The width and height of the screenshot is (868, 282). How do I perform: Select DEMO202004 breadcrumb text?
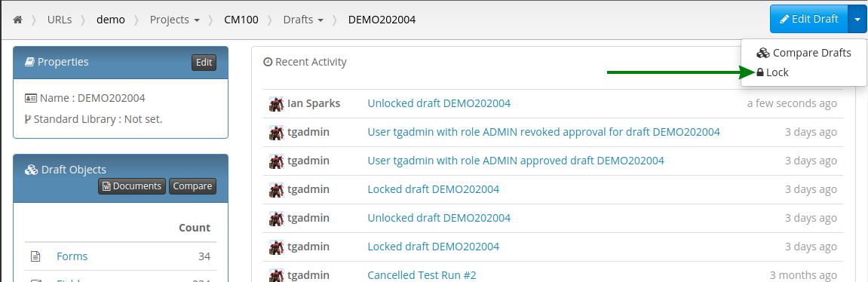click(382, 20)
